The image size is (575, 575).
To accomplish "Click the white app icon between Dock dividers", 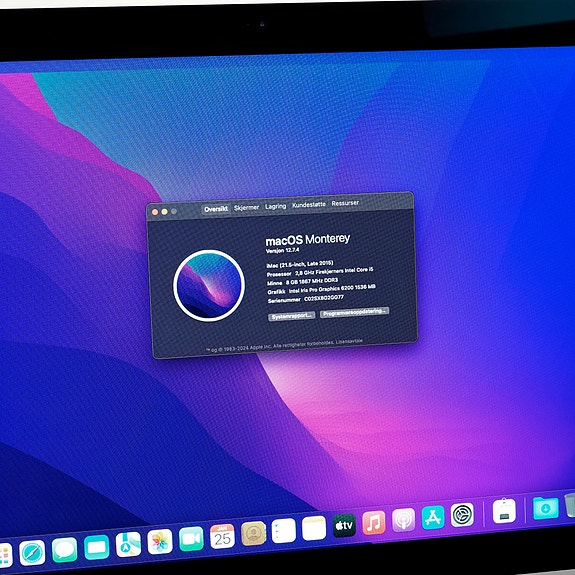I will coord(504,511).
